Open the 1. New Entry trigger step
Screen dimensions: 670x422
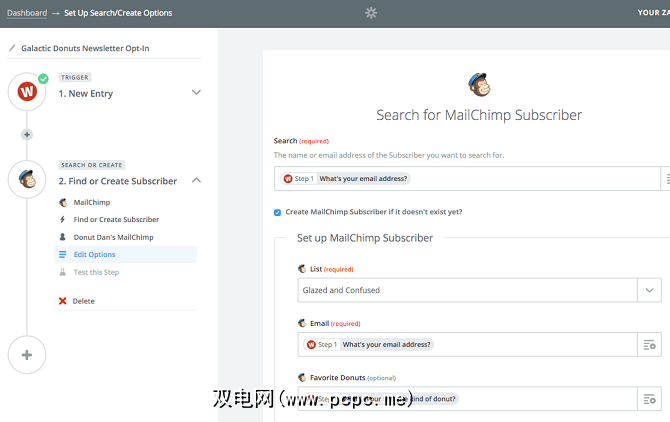pyautogui.click(x=86, y=94)
